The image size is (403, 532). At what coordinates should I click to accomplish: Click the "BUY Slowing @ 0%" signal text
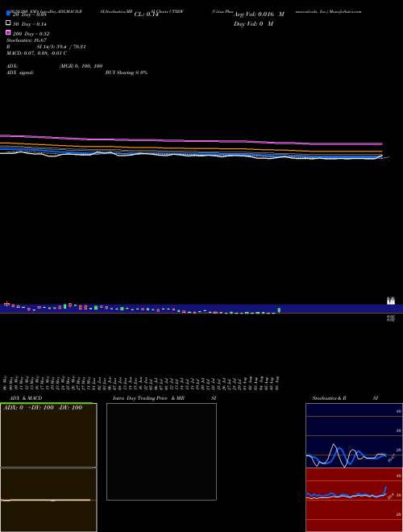[127, 73]
